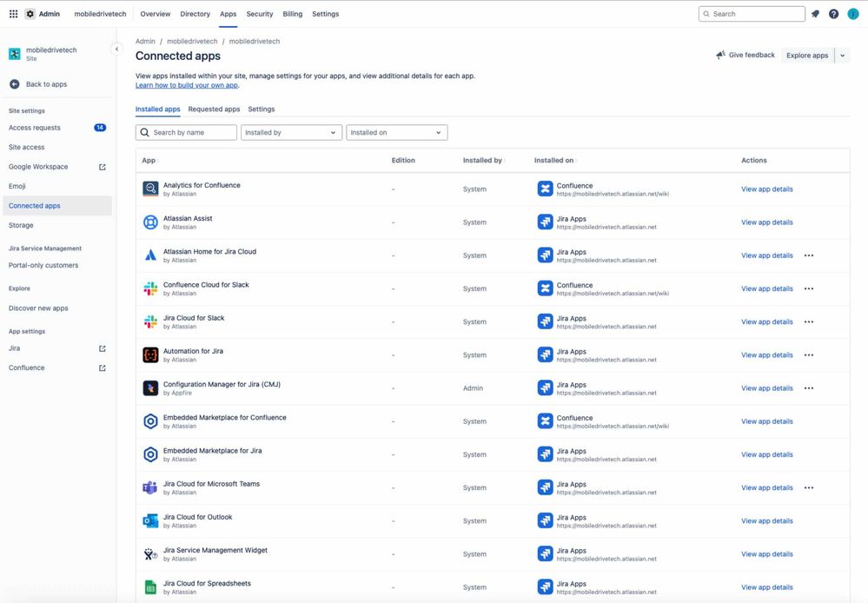Open Discover new apps in the sidebar
This screenshot has width=868, height=603.
pos(57,308)
